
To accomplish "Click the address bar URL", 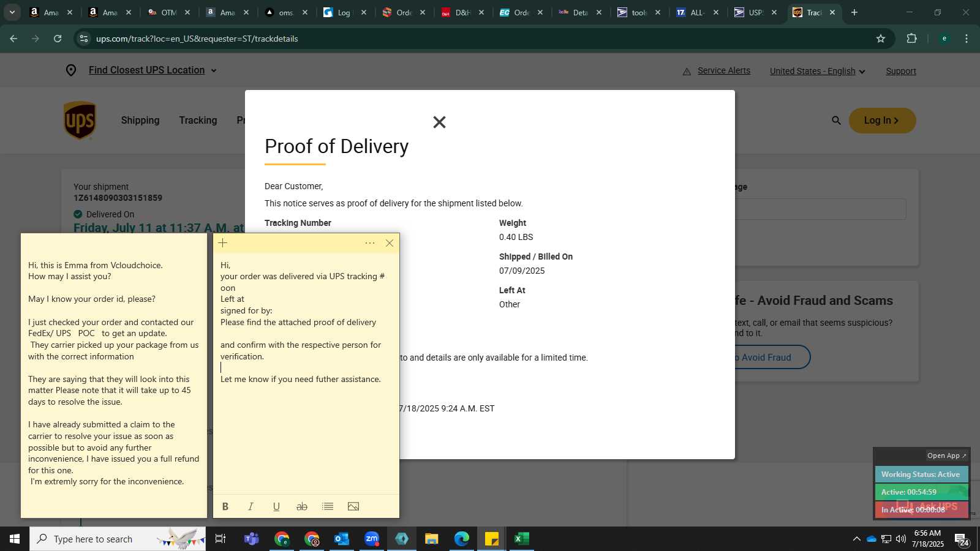I will pos(197,39).
